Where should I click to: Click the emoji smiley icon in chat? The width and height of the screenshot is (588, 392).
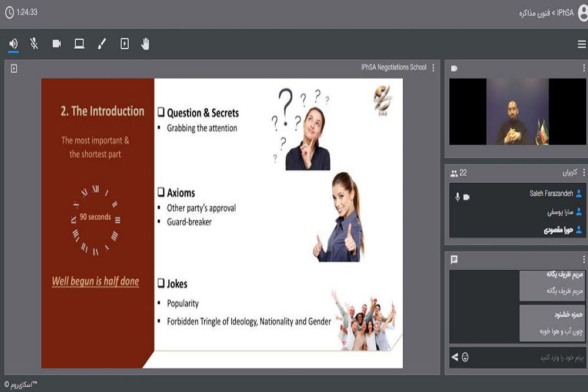(465, 357)
